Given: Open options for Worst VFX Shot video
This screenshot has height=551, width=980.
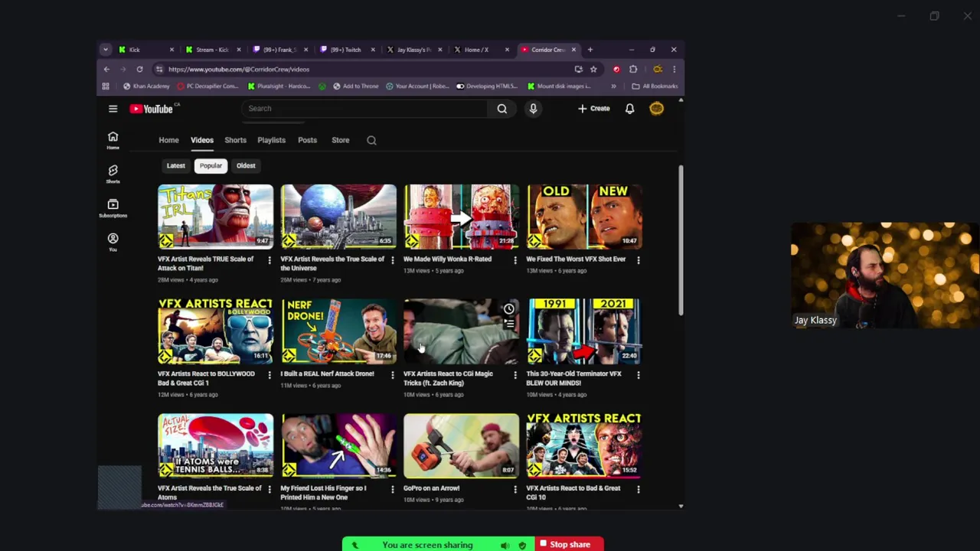Looking at the screenshot, I should pyautogui.click(x=638, y=260).
